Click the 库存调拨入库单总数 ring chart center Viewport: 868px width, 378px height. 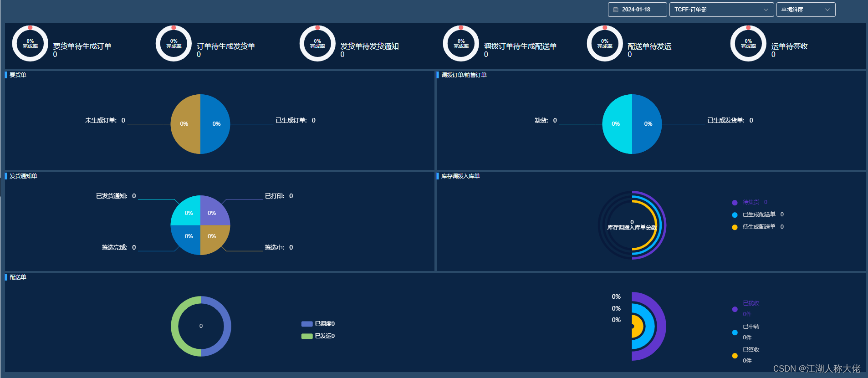tap(632, 225)
